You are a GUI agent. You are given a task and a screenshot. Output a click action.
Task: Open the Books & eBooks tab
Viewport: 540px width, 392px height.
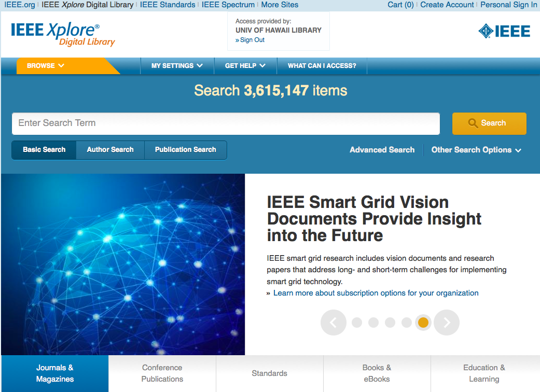pyautogui.click(x=377, y=373)
